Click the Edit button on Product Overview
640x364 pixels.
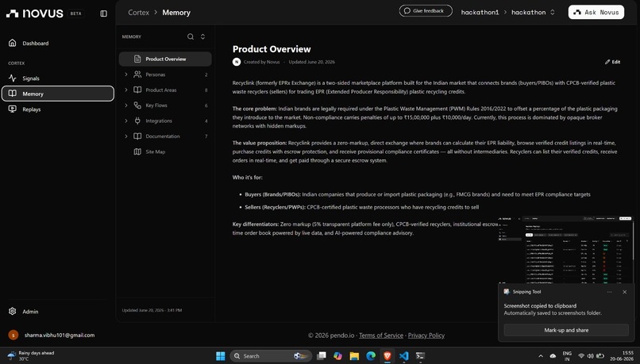pyautogui.click(x=613, y=62)
